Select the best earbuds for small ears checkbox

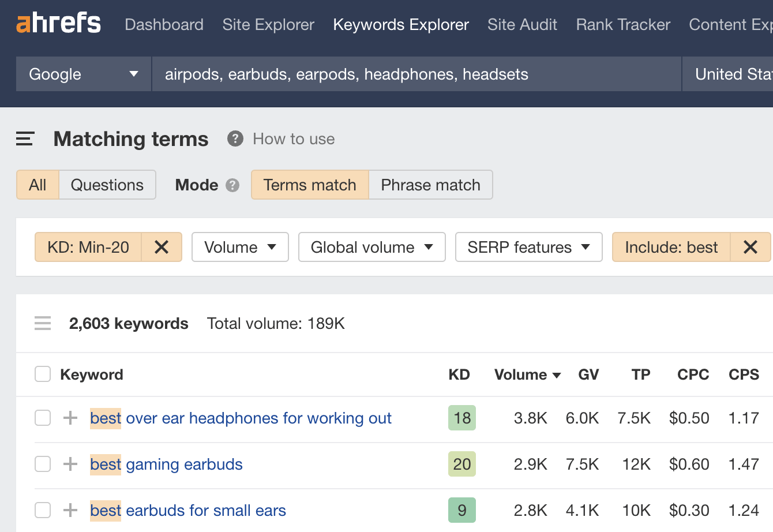(x=42, y=510)
